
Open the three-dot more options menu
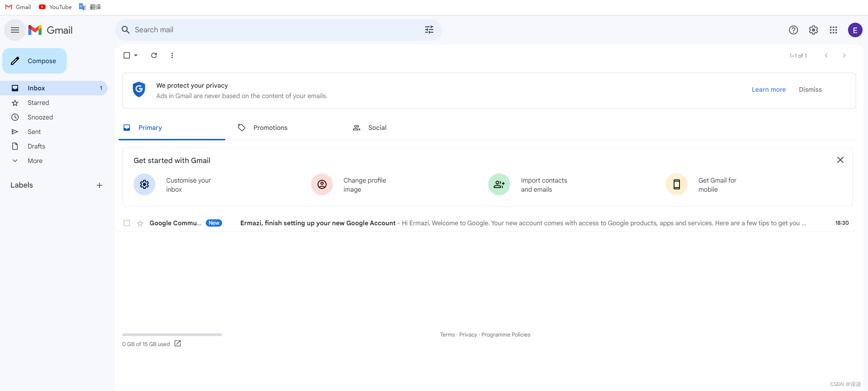[172, 55]
